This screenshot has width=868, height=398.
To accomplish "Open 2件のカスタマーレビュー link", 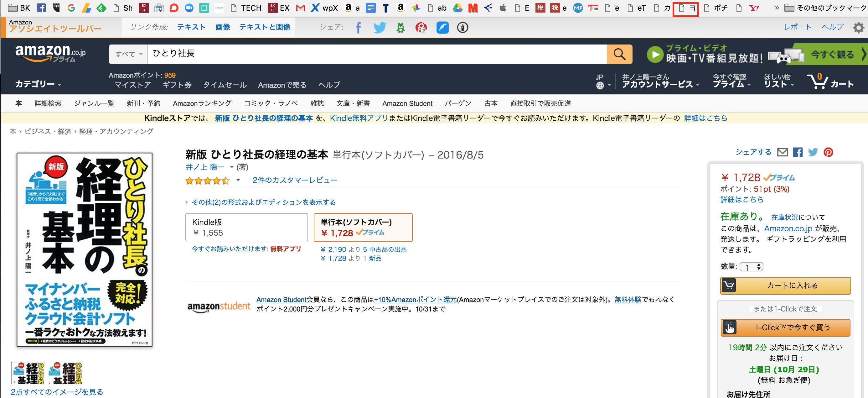I will (295, 180).
